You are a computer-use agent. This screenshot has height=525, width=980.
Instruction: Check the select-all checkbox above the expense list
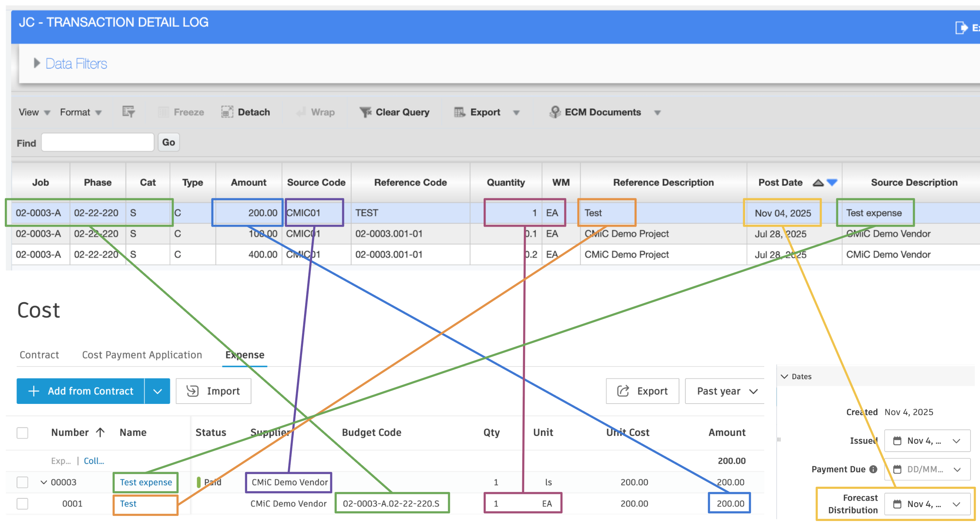tap(22, 433)
